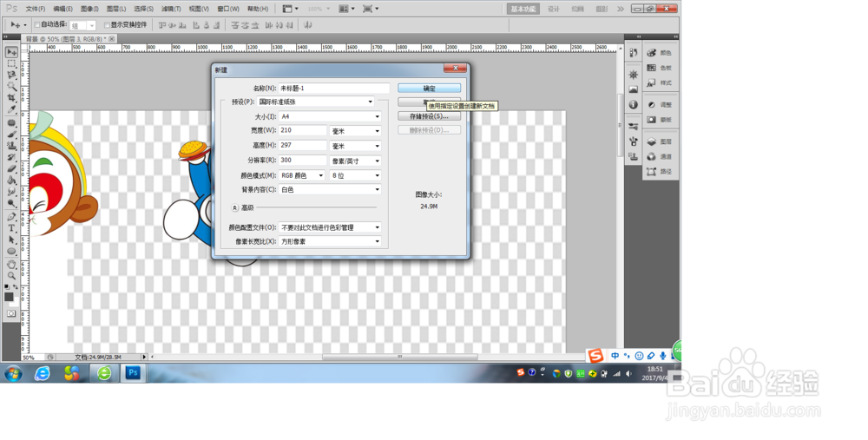The height and width of the screenshot is (440, 868).
Task: Open the 编辑(E) menu
Action: click(62, 9)
